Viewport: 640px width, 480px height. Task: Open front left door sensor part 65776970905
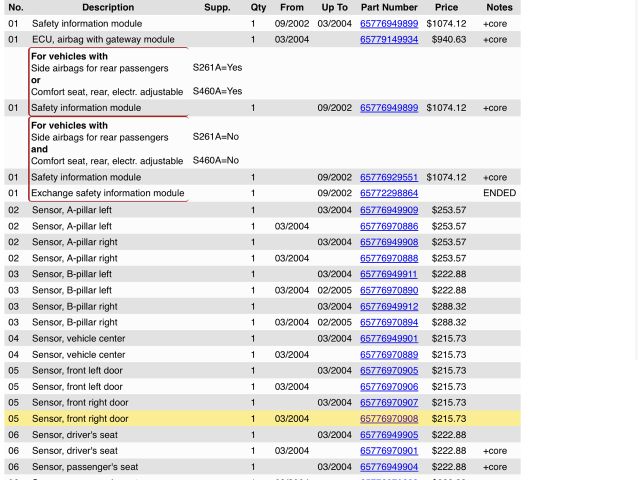pyautogui.click(x=389, y=371)
